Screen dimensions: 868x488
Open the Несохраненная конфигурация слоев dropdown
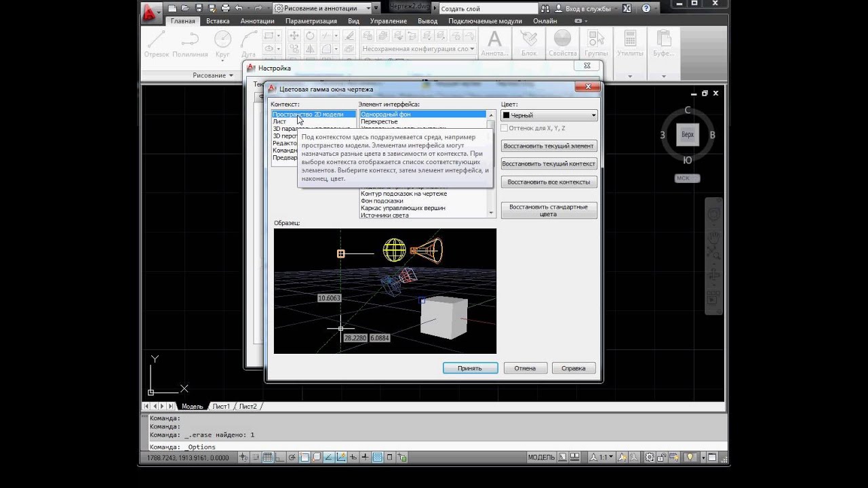point(417,49)
